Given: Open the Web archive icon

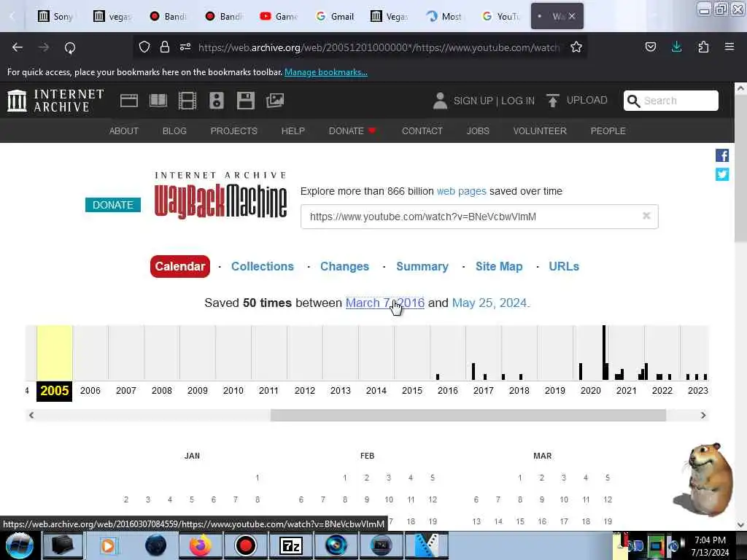Looking at the screenshot, I should click(129, 101).
